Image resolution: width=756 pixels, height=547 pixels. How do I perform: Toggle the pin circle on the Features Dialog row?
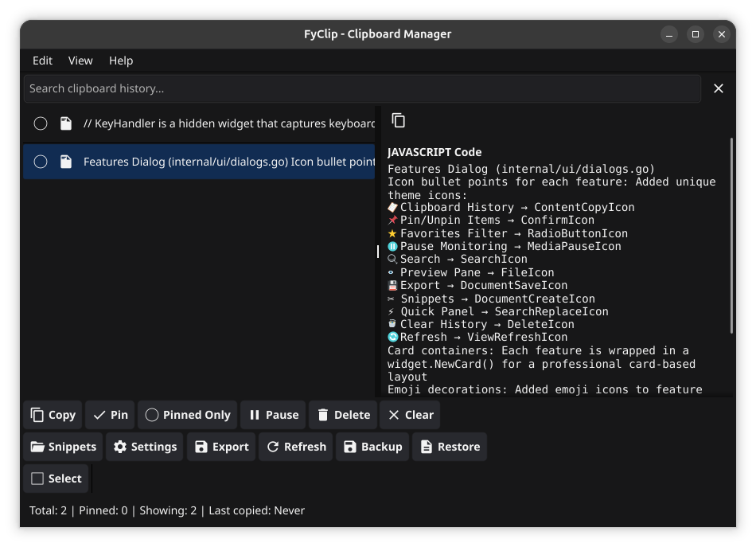(41, 162)
